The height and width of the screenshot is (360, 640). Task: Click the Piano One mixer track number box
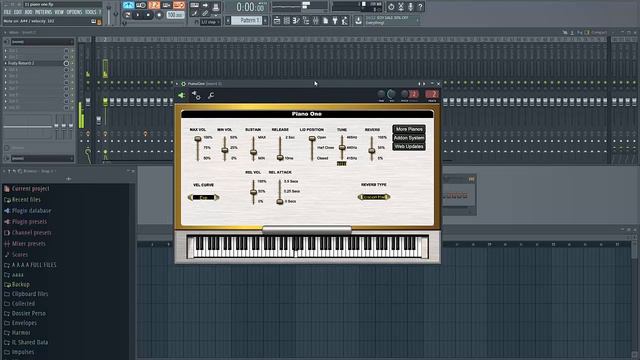pyautogui.click(x=432, y=95)
